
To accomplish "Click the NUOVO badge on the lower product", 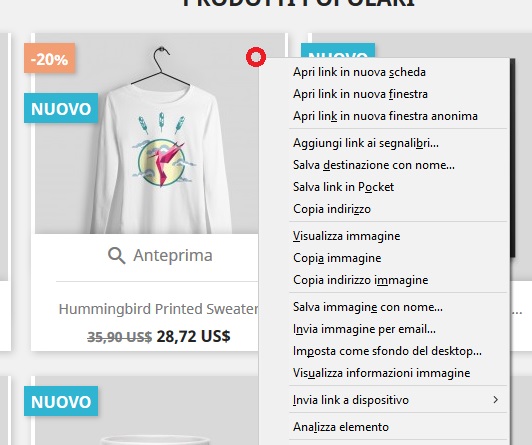I will point(61,401).
